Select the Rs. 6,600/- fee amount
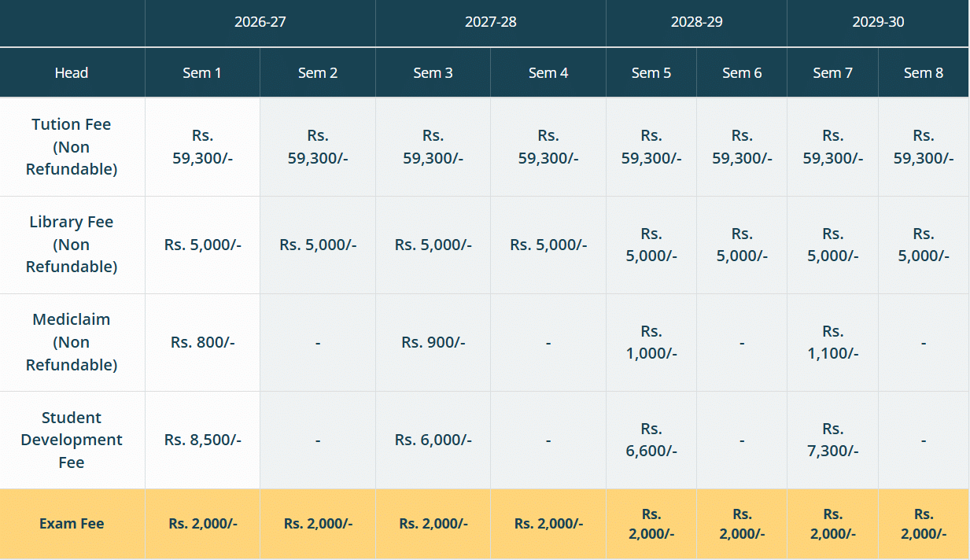Screen dimensions: 970x560 click(x=651, y=440)
